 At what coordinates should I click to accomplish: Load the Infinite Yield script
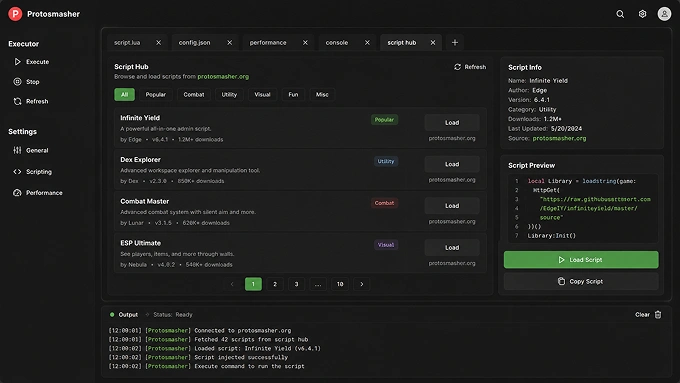(452, 123)
